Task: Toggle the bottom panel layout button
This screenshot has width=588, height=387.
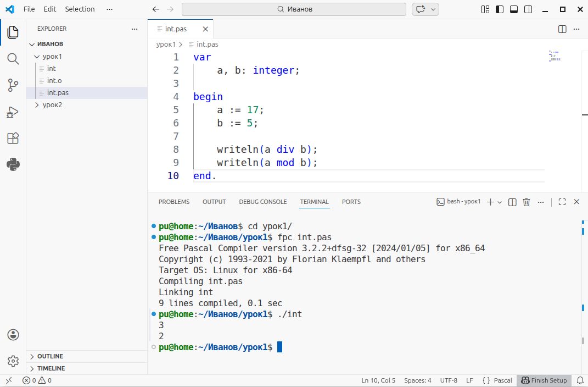Action: [x=514, y=9]
